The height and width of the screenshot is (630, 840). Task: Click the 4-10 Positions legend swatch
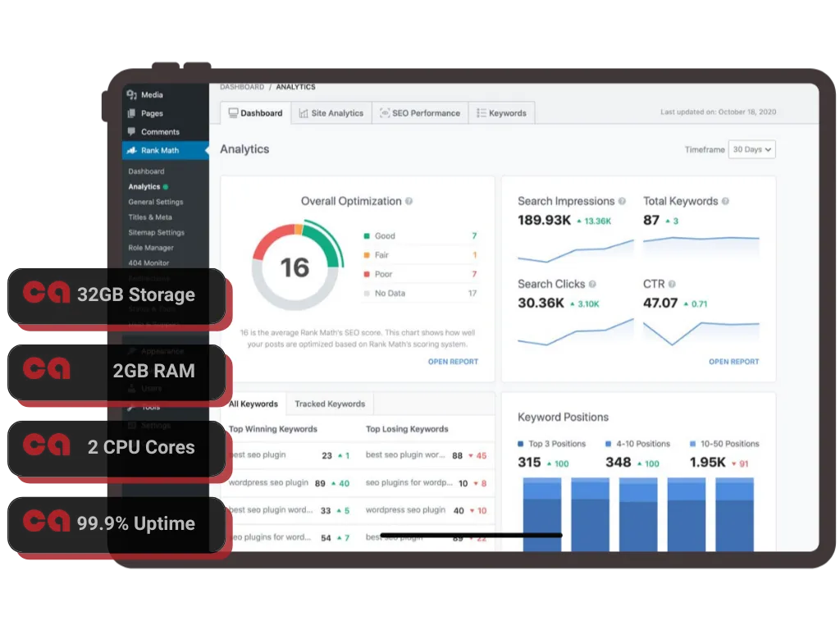coord(608,444)
